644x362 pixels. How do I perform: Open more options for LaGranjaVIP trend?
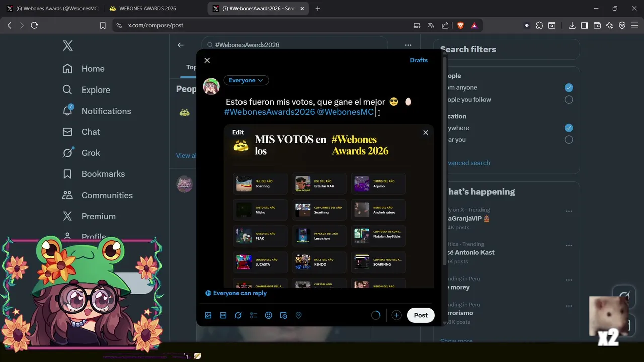569,211
